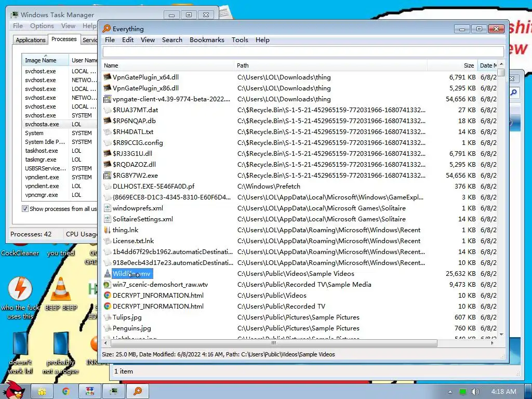Click the vertical scrollbar up arrow in Everything

point(501,64)
